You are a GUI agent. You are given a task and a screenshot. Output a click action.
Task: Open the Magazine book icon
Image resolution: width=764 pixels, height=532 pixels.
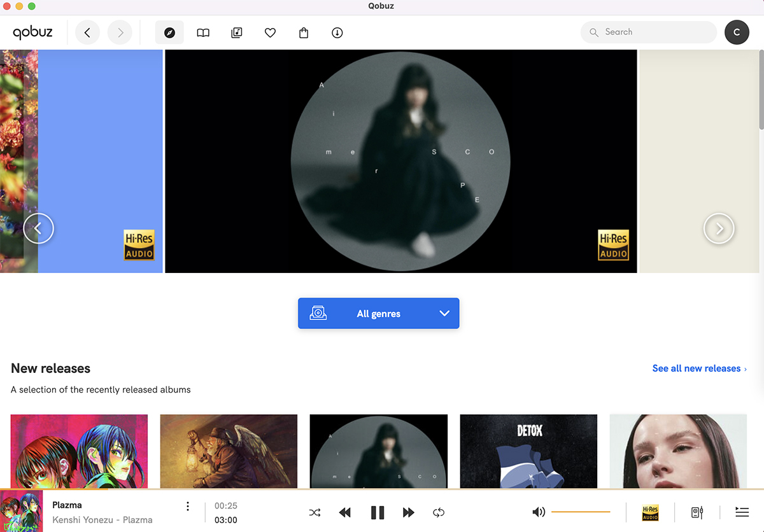point(203,32)
